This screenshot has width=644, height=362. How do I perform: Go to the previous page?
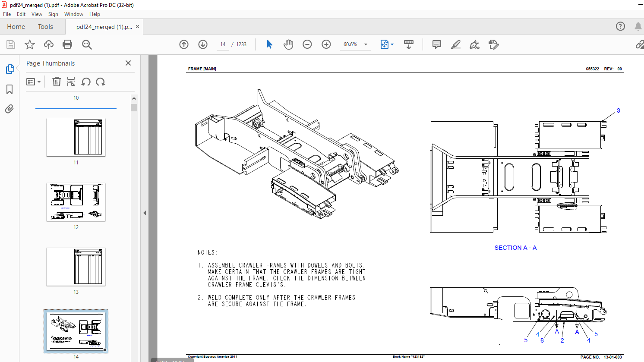[x=184, y=44]
